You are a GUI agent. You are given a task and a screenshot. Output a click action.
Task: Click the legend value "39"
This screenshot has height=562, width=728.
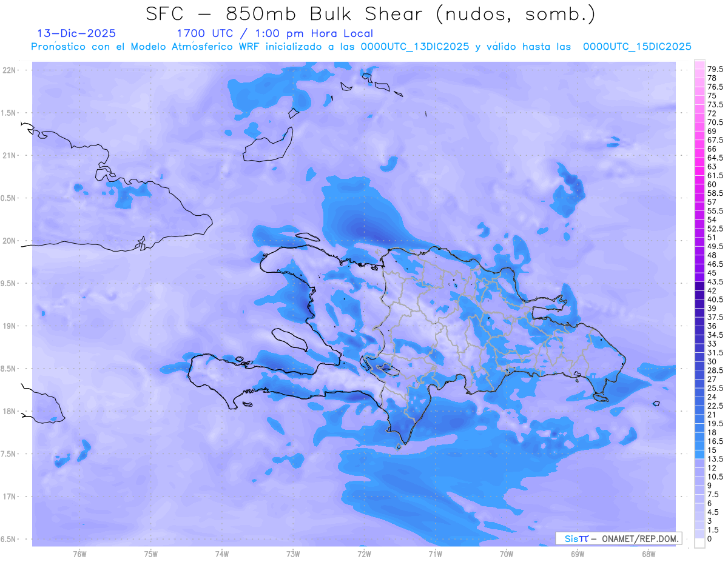[712, 309]
